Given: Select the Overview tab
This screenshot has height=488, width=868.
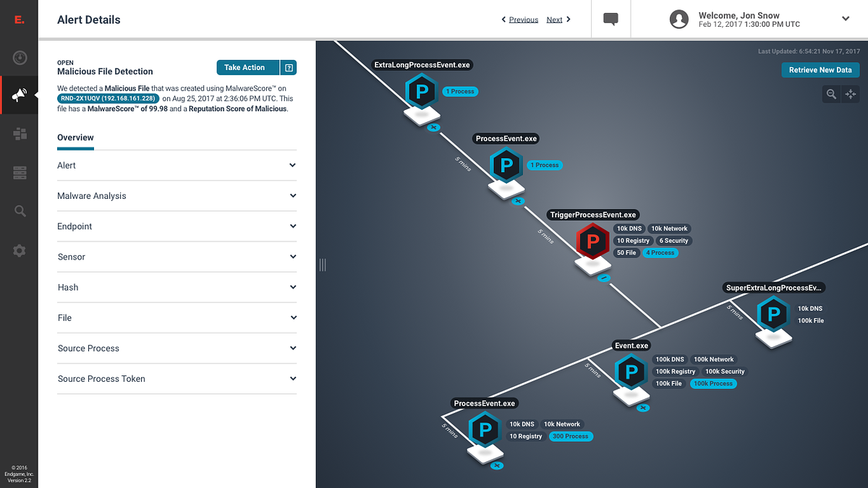Looking at the screenshot, I should pos(75,137).
